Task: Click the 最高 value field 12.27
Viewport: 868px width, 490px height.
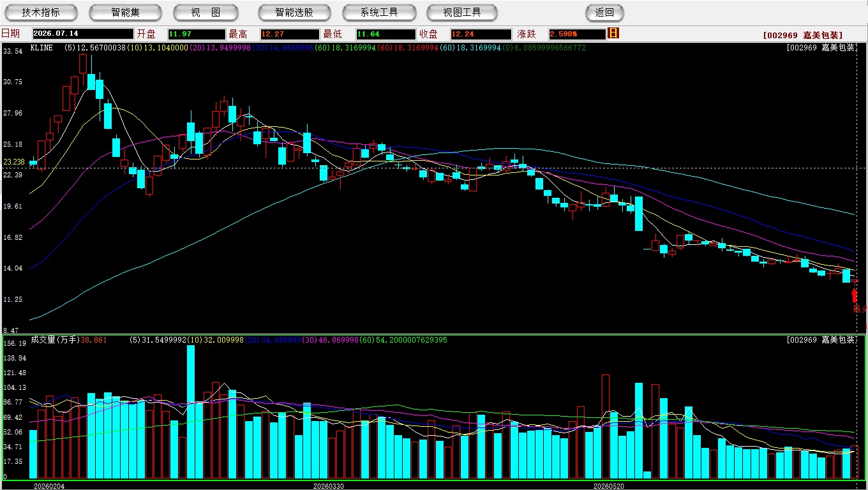Action: (290, 34)
